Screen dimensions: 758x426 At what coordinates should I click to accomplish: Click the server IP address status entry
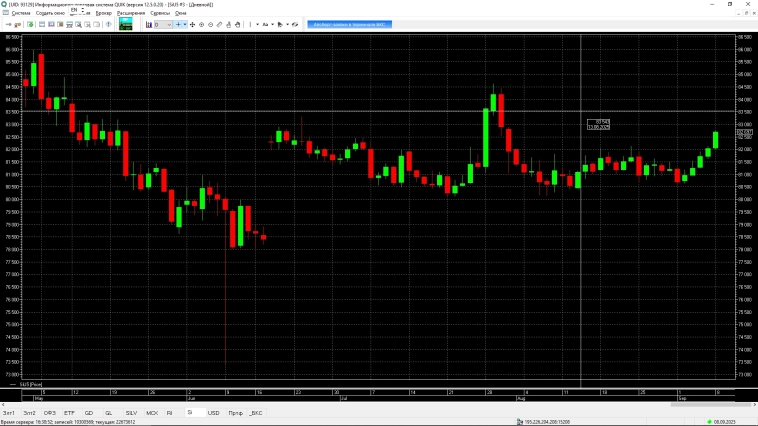(547, 422)
